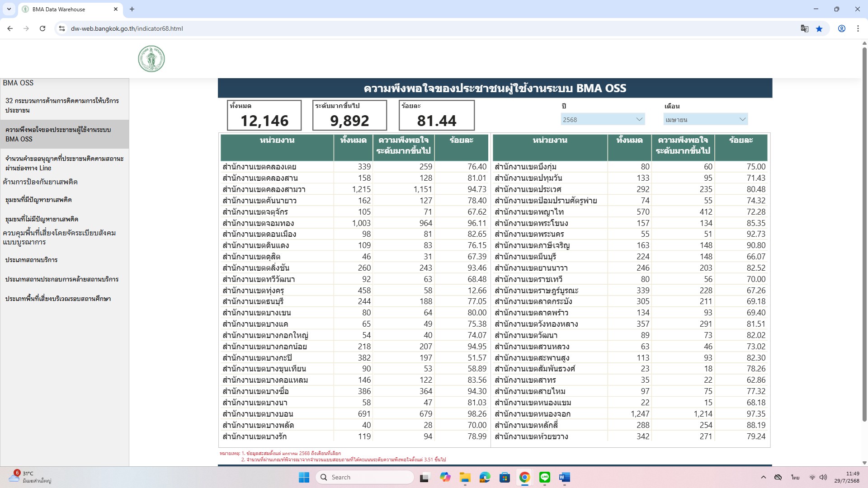Viewport: 868px width, 488px height.
Task: Open the month dropdown showing เมษายน
Action: tap(706, 119)
